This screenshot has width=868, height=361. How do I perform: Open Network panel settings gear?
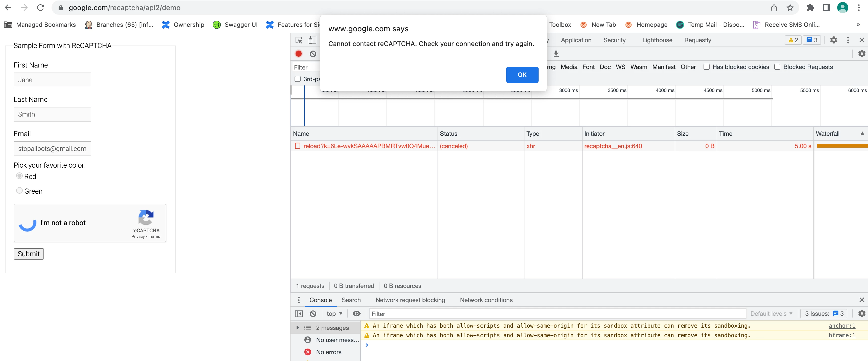[862, 54]
